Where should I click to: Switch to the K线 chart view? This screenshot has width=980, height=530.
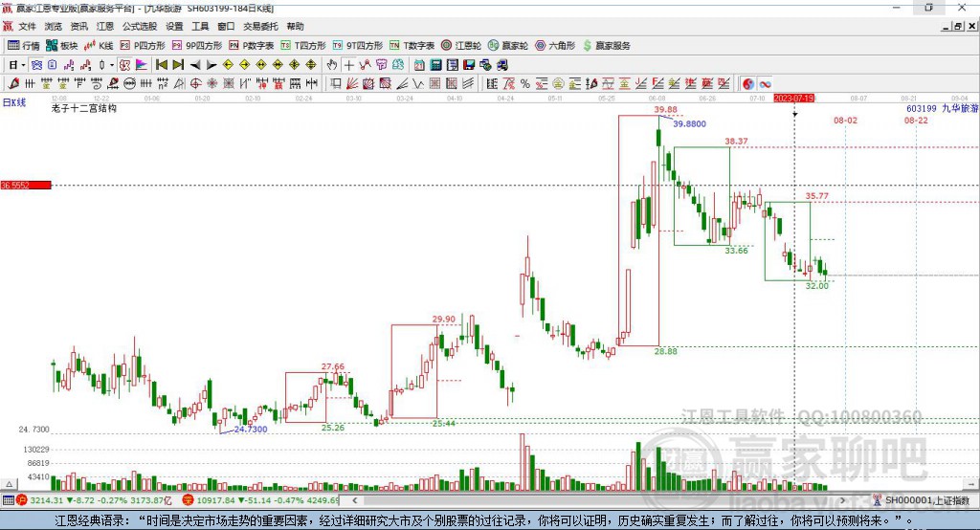point(99,46)
